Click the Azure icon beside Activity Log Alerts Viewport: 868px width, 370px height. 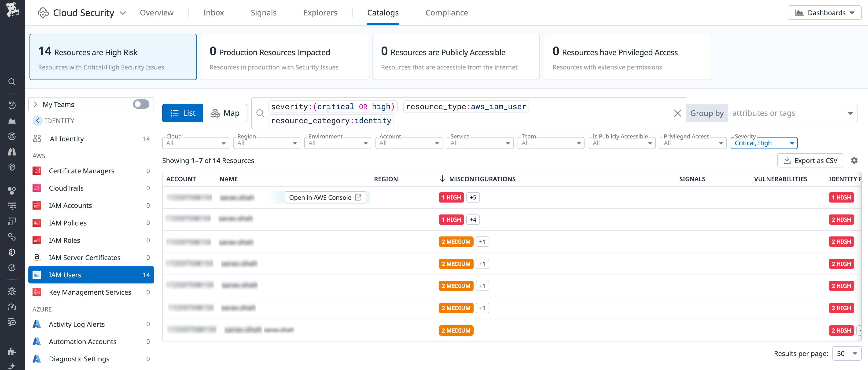click(36, 324)
